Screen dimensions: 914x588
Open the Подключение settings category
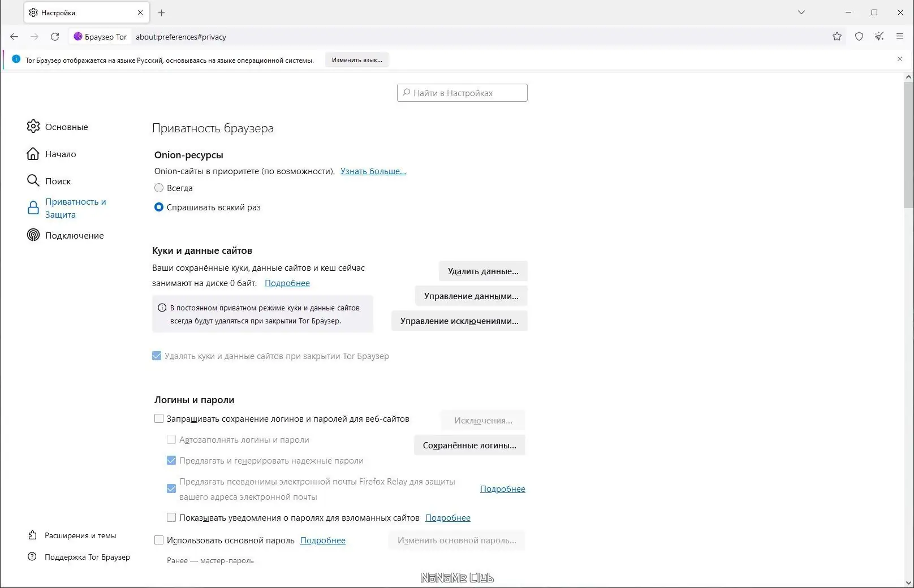coord(75,235)
